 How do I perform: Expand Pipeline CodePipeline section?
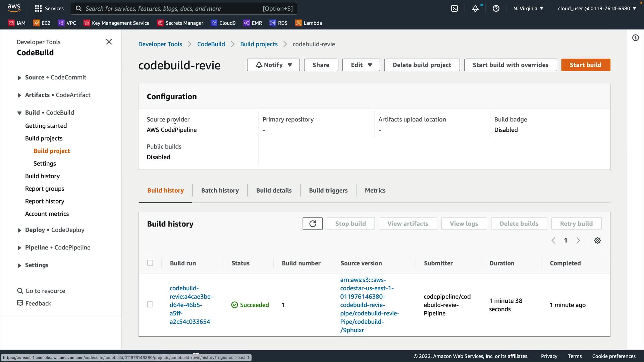click(x=19, y=248)
